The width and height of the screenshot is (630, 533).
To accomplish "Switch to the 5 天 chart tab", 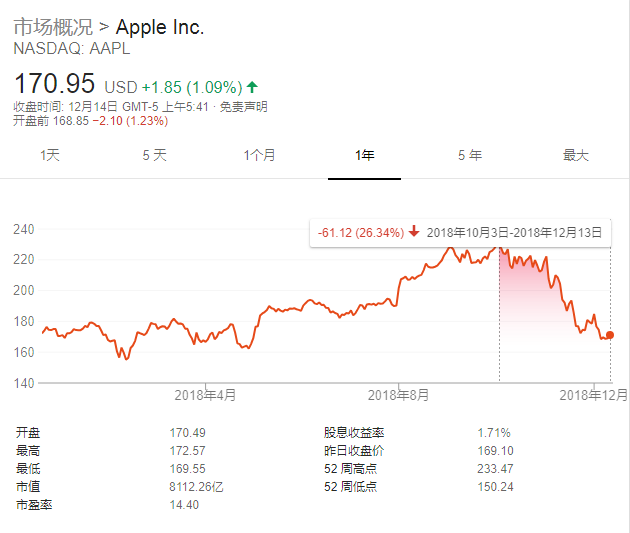I will point(154,155).
